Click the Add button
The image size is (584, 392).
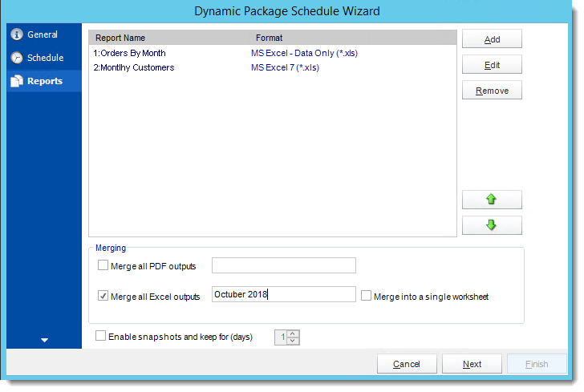point(492,39)
